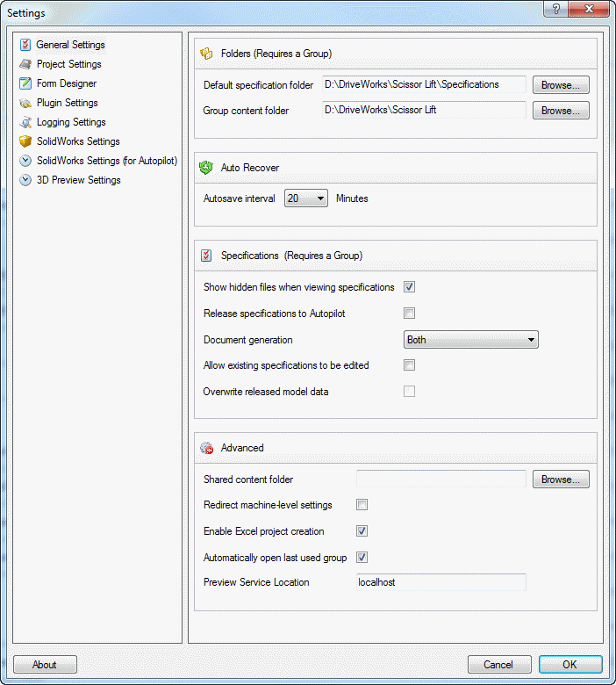Click the Project Settings icon in sidebar
616x685 pixels.
coord(25,64)
